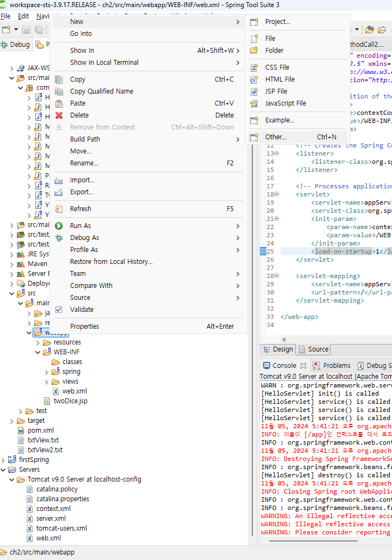Viewport: 392px width, 560px height.
Task: Select JavaScript File in the New submenu
Action: [x=297, y=103]
